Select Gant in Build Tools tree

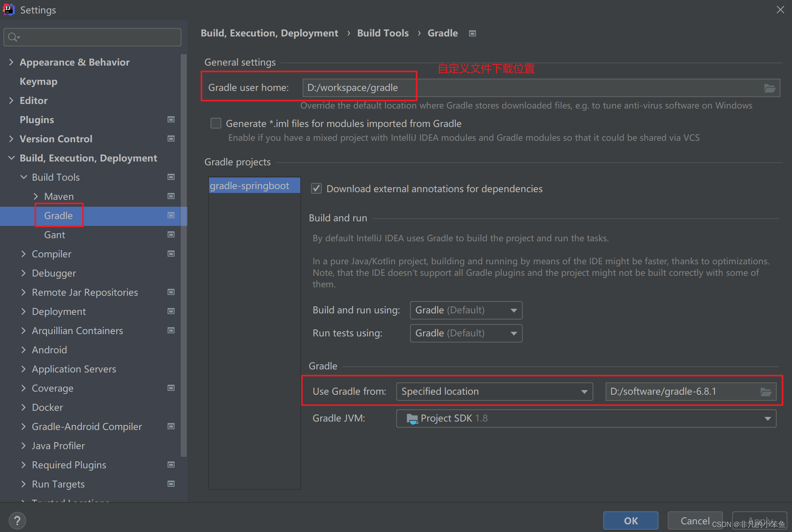(54, 235)
